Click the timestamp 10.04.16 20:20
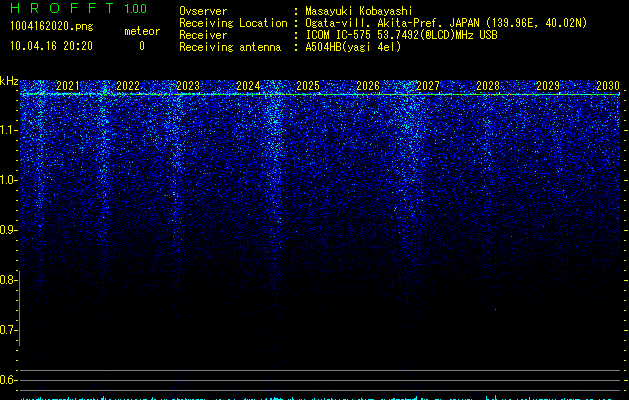Viewport: 629px width, 400px height. point(51,46)
